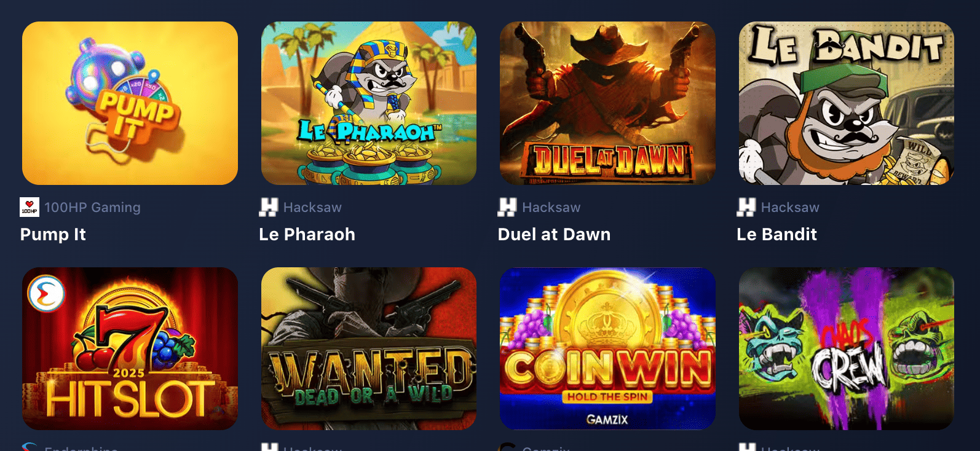Click the Duel at Dawn title text
Viewport: 980px width, 451px height.
point(554,234)
